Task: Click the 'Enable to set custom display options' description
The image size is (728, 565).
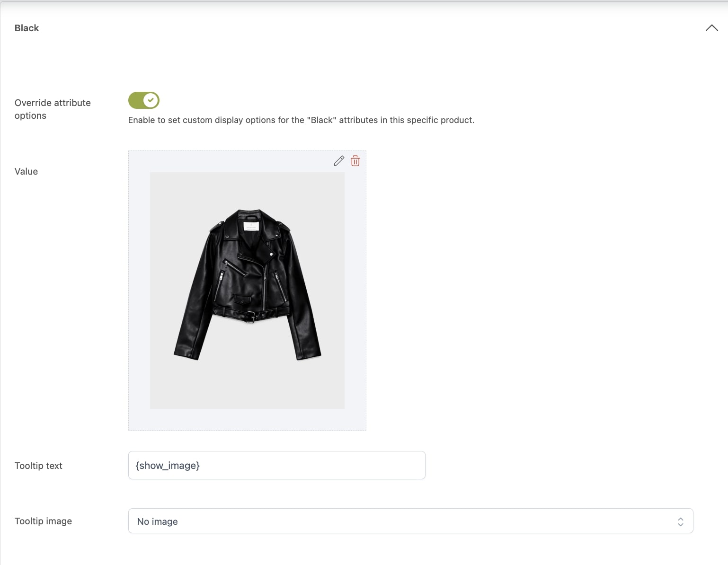Action: (x=301, y=120)
